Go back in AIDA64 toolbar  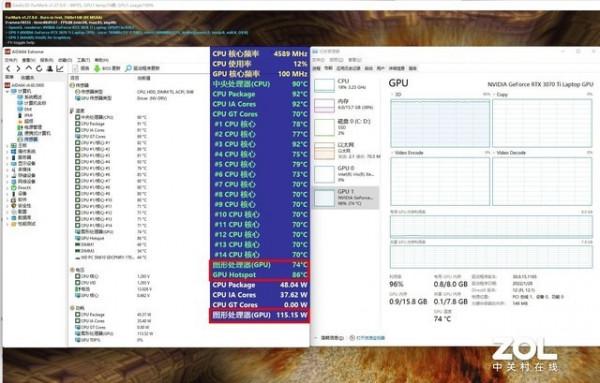pos(8,68)
